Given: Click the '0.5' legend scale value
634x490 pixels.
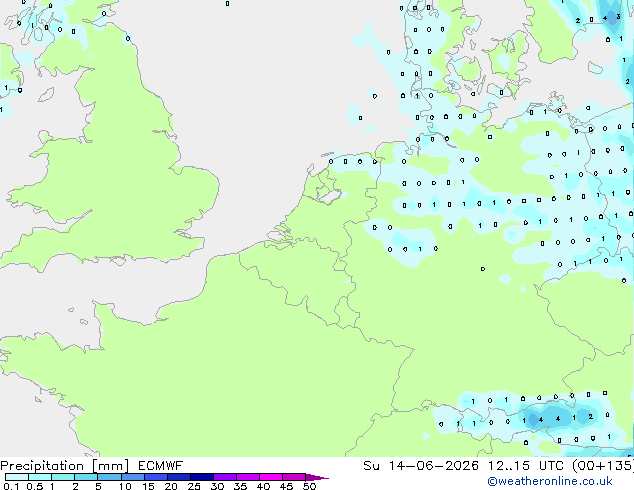Looking at the screenshot, I should pos(35,486).
